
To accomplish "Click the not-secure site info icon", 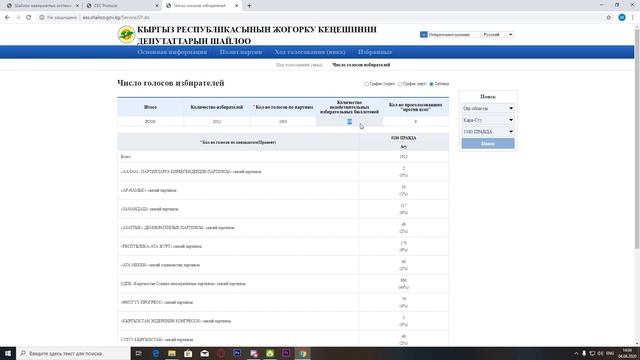I will click(42, 18).
